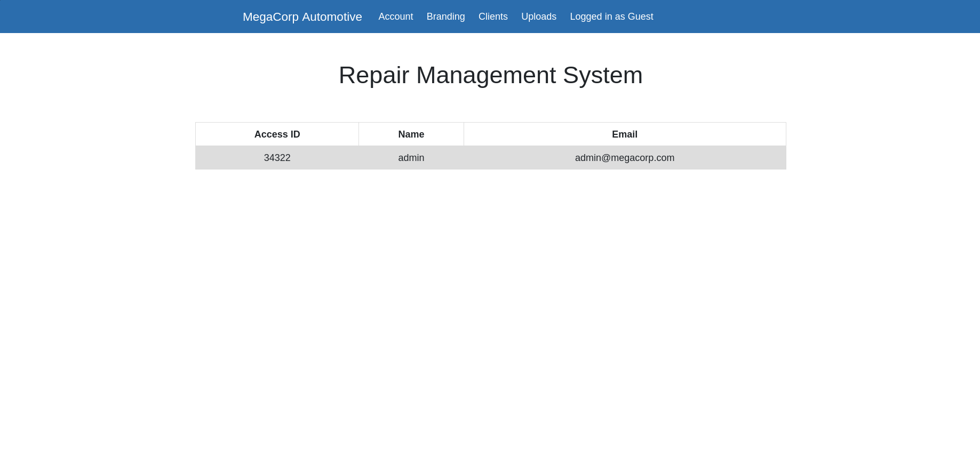This screenshot has height=459, width=980.
Task: Navigate to Uploads in navbar
Action: pos(539,17)
